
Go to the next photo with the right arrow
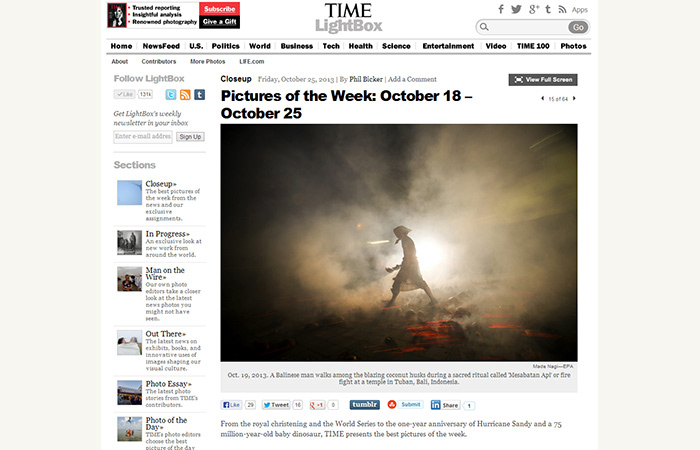(574, 99)
